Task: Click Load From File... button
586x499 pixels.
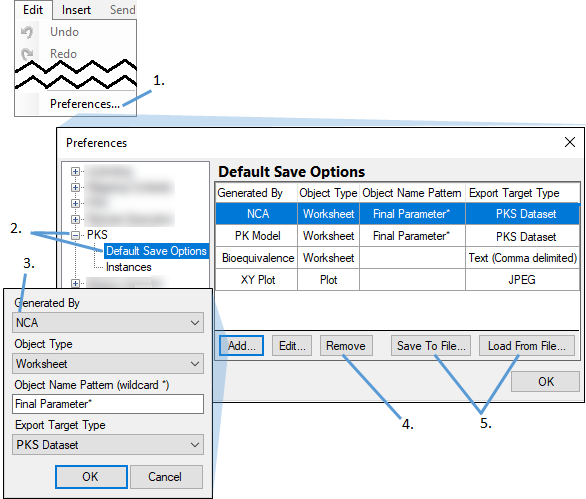Action: [x=527, y=346]
